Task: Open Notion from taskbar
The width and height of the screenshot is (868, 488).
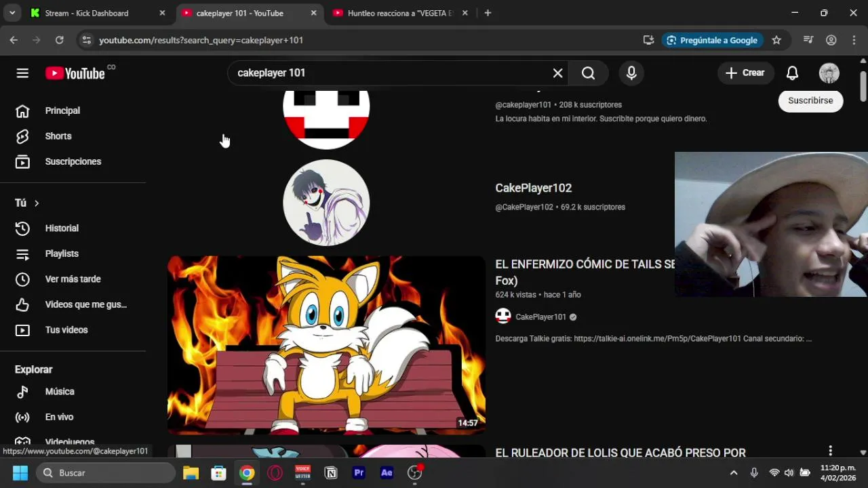Action: [x=331, y=472]
